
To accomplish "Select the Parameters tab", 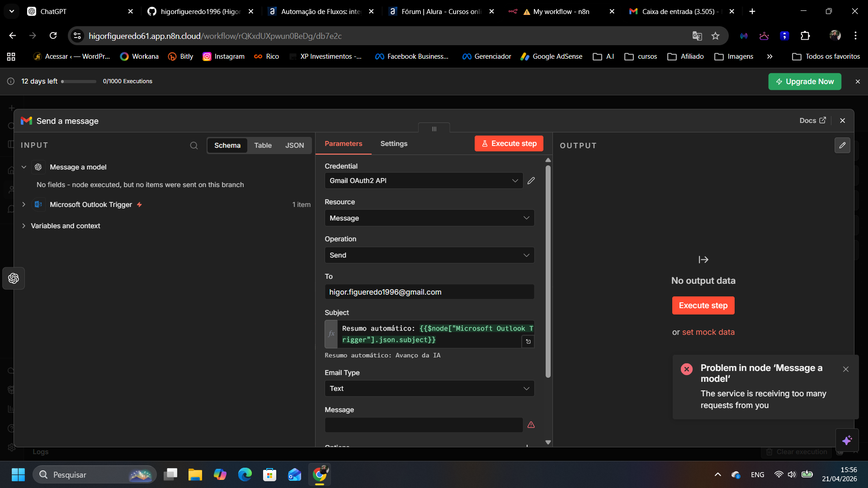I will coord(343,144).
